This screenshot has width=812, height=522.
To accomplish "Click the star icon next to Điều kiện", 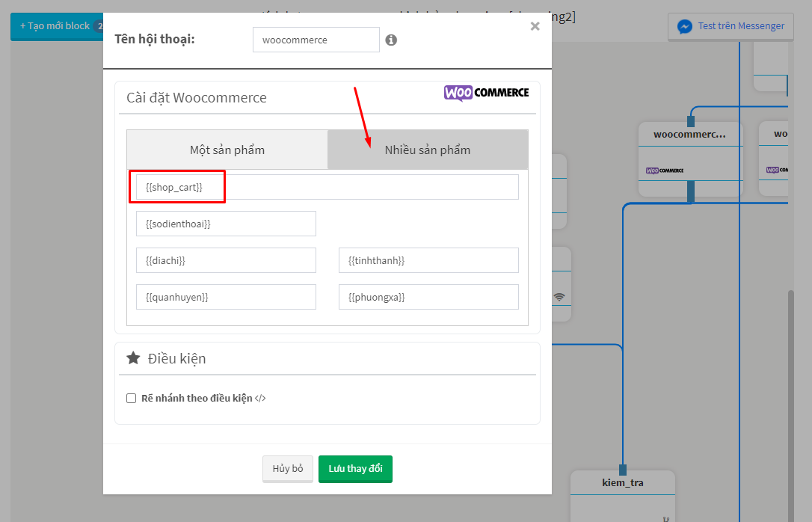I will pos(133,357).
